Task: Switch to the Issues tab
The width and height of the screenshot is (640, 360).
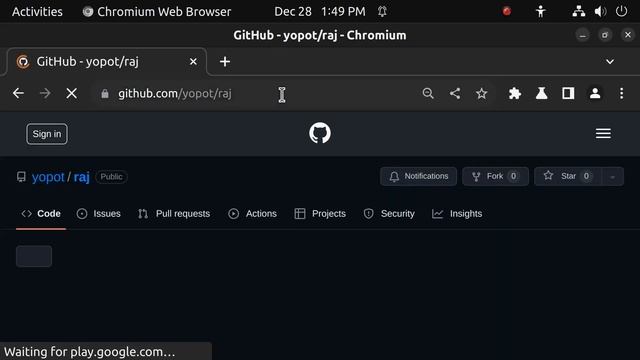Action: point(99,213)
